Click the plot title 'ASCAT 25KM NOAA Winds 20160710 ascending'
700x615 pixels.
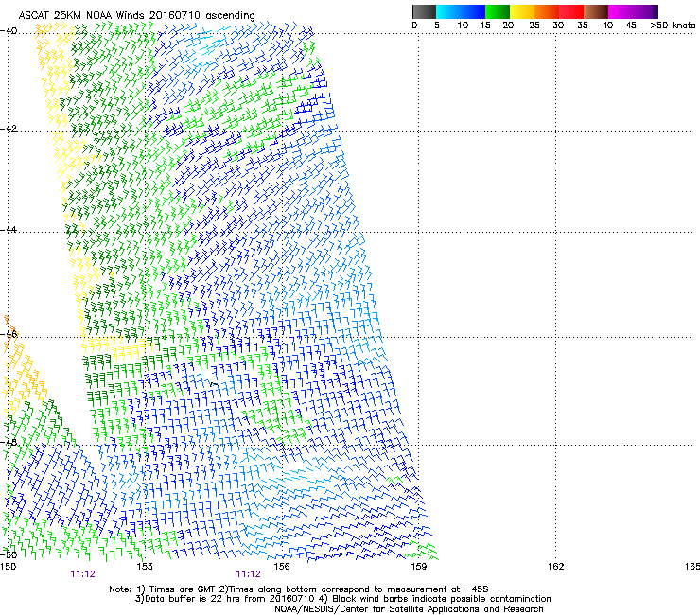(x=136, y=16)
